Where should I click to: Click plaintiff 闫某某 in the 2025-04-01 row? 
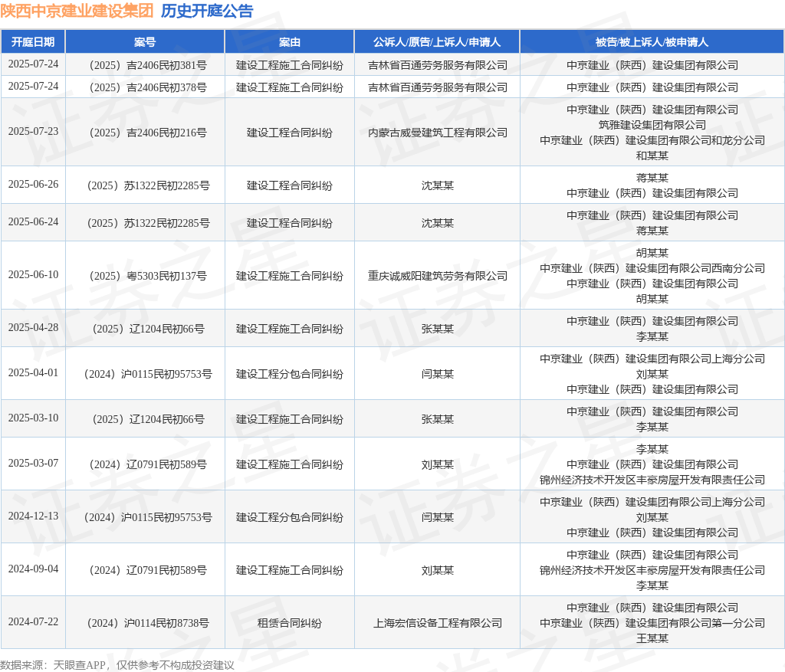tap(438, 374)
